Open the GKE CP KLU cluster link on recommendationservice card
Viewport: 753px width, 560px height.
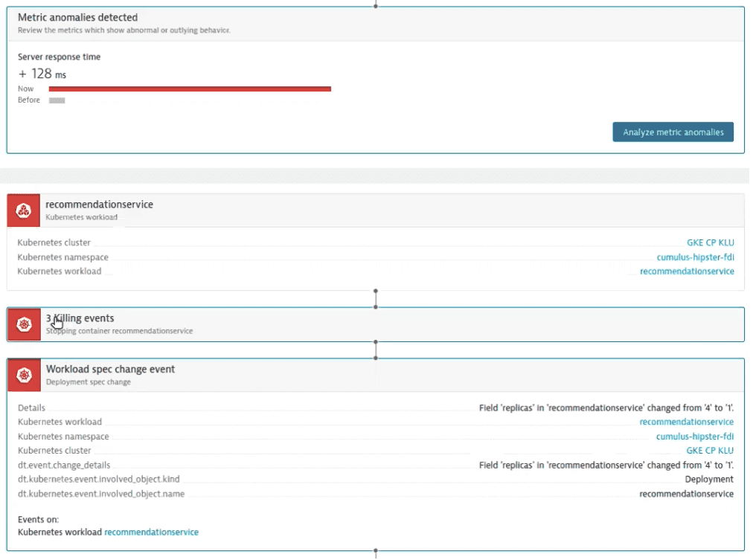coord(711,242)
